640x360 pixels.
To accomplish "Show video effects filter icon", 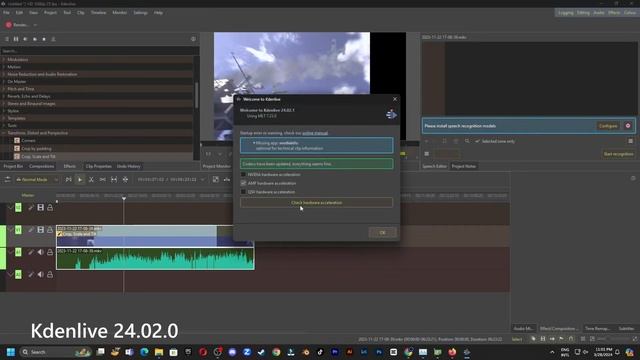I will (16, 39).
